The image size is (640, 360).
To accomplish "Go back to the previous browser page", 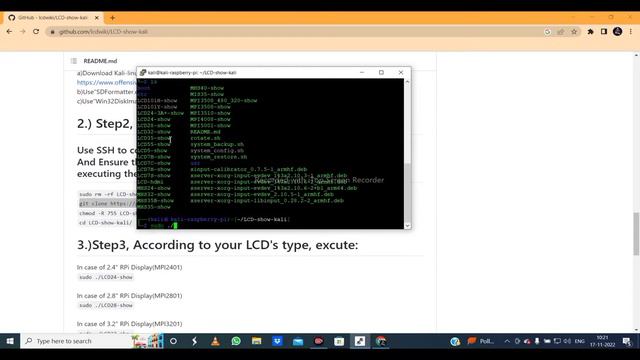I will (x=9, y=31).
